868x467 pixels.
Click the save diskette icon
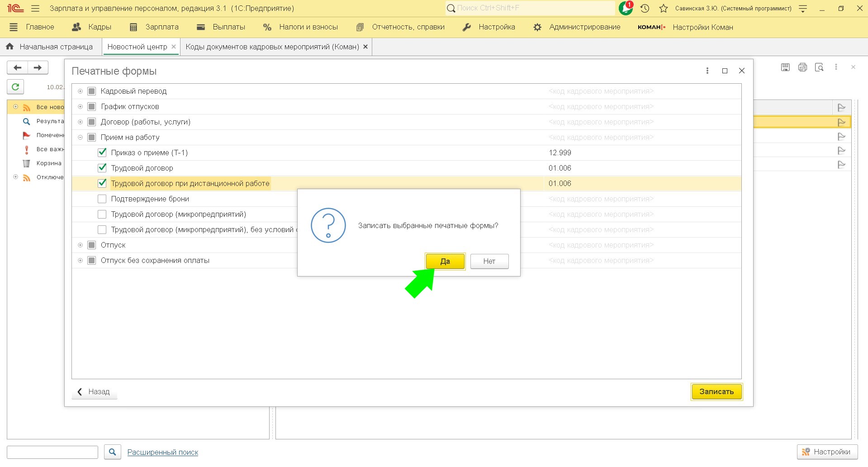tap(785, 67)
